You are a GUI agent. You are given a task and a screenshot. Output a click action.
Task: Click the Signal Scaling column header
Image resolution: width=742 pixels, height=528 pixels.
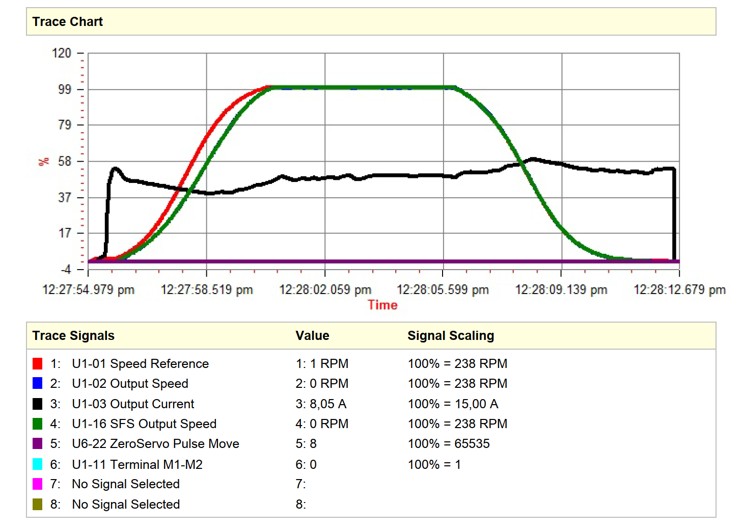pyautogui.click(x=450, y=336)
